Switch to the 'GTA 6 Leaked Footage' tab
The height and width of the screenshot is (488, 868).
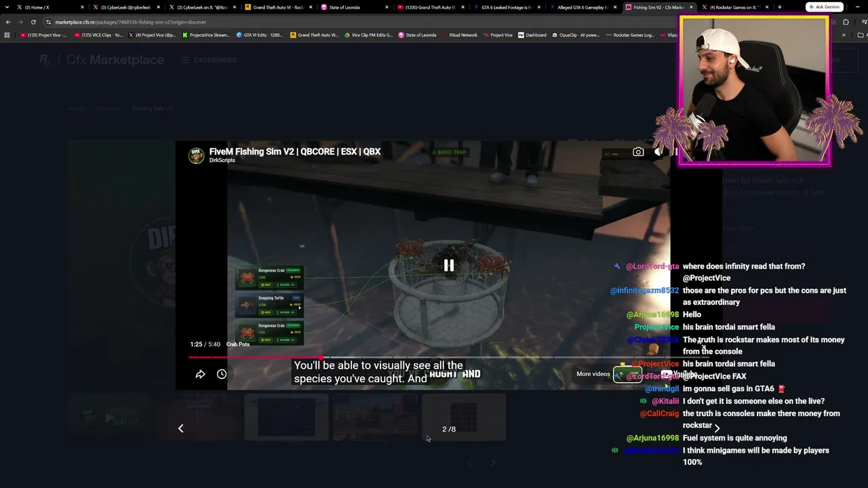[x=507, y=7]
